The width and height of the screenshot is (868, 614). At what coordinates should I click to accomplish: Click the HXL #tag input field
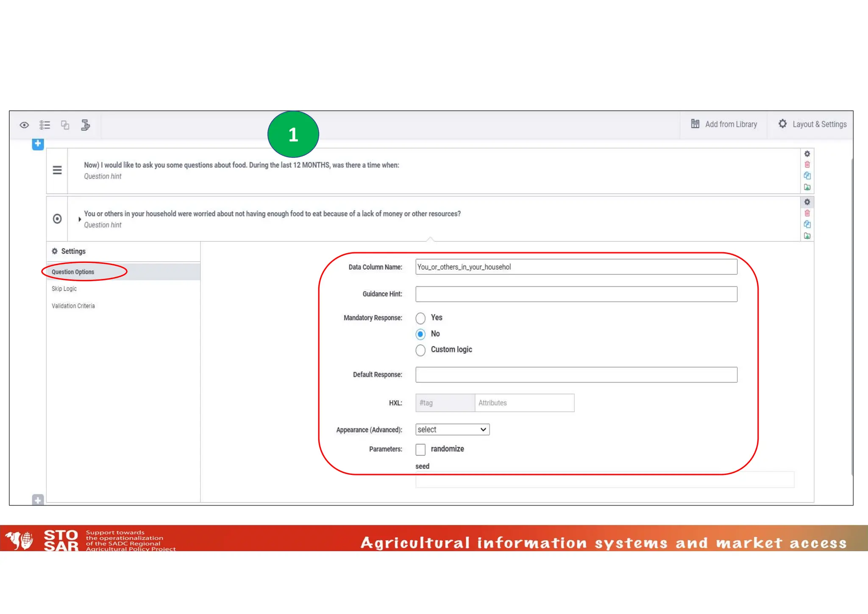[445, 403]
